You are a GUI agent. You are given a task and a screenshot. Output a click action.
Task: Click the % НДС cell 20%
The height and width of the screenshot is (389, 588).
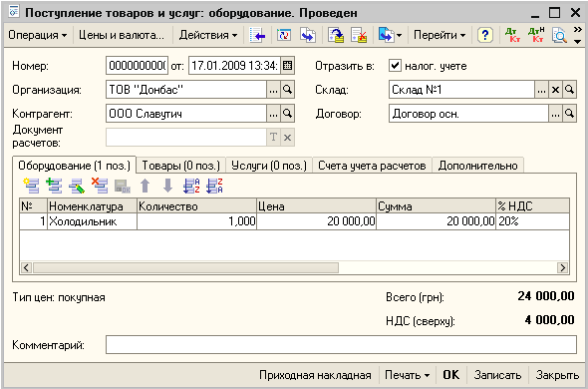tap(533, 221)
